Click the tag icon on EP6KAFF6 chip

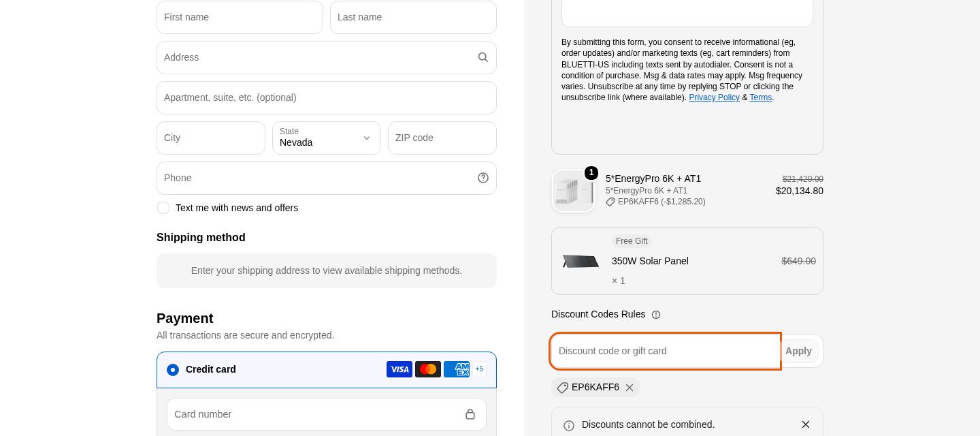pyautogui.click(x=562, y=388)
